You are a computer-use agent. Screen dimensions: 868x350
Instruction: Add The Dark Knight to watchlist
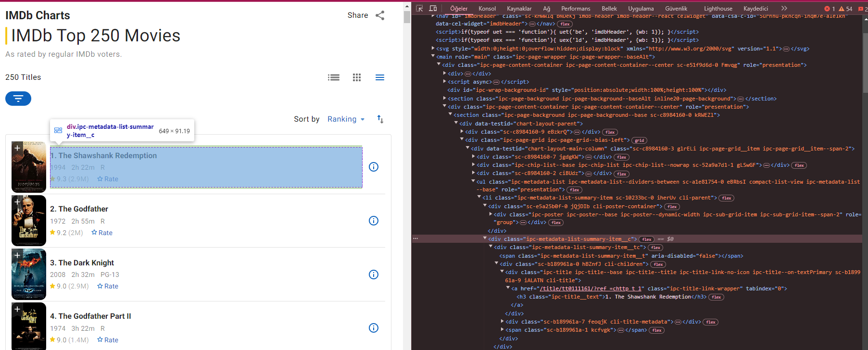tap(17, 255)
